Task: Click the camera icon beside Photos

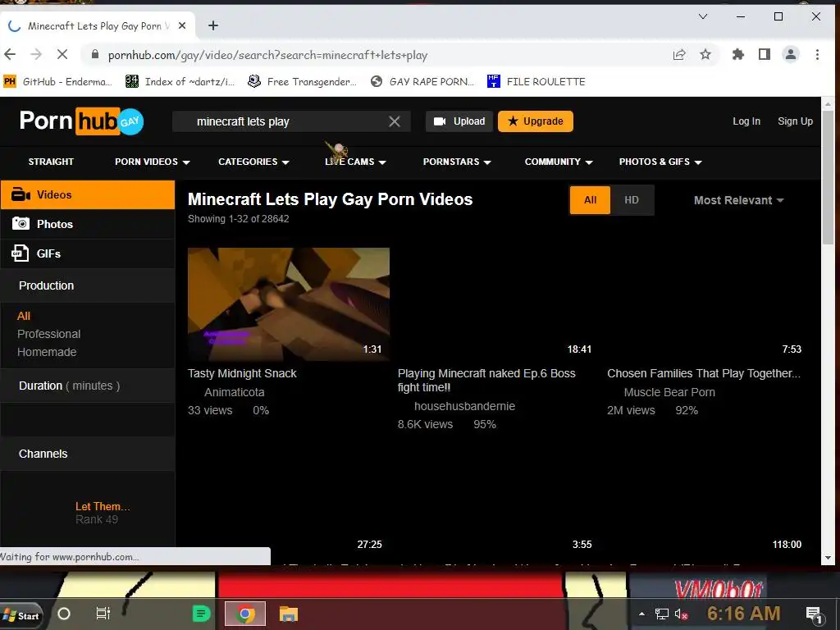Action: click(21, 223)
